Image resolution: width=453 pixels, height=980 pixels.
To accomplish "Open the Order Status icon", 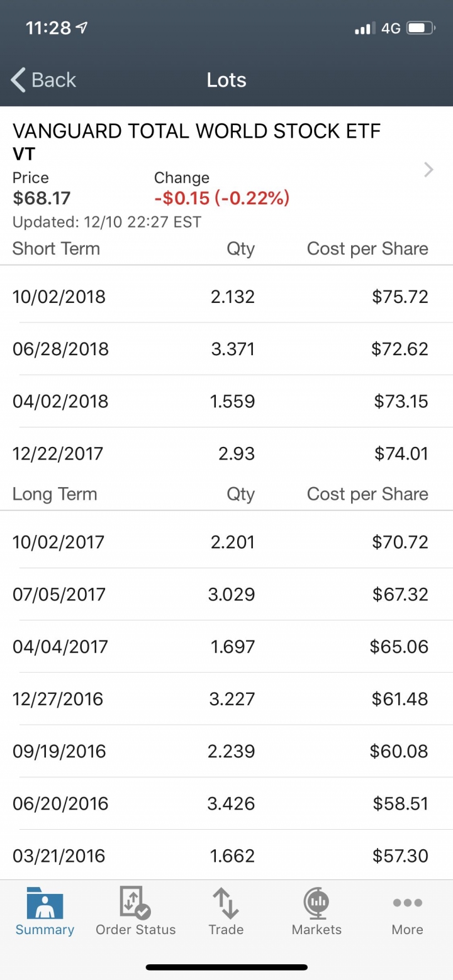I will 135,903.
